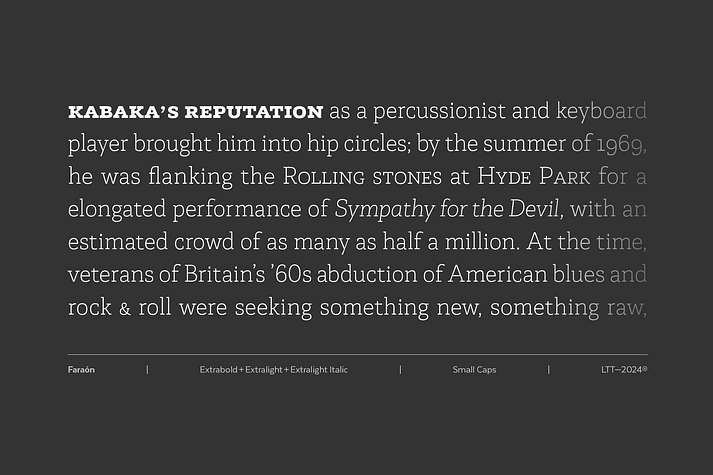The height and width of the screenshot is (475, 713).
Task: Click the bold REPUTATION heading word
Action: coord(254,112)
